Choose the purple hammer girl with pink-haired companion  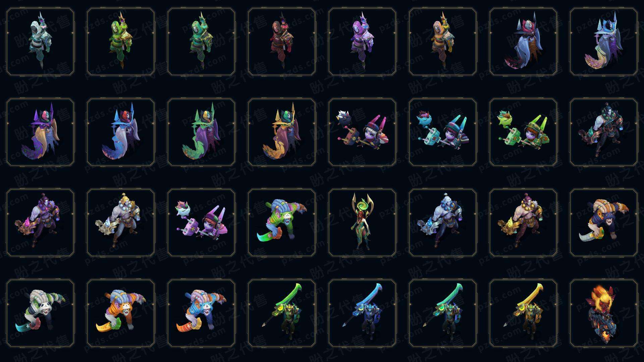click(x=201, y=223)
